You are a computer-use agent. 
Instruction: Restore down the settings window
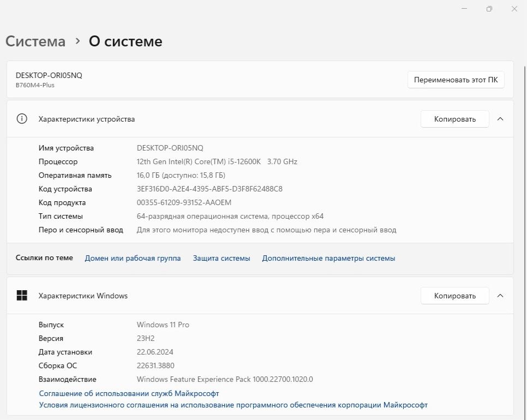coord(489,9)
